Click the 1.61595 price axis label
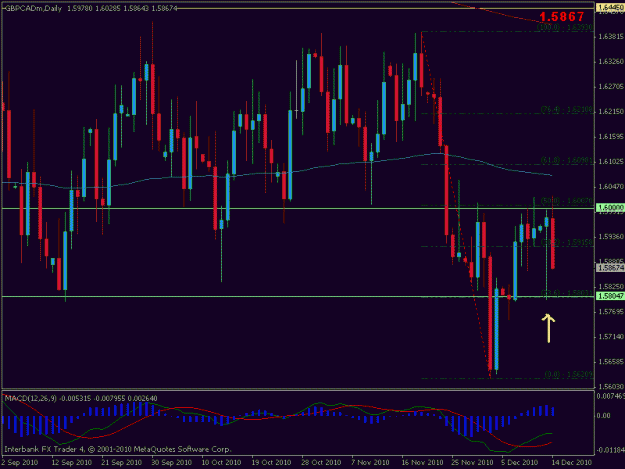625x469 pixels. (x=611, y=137)
